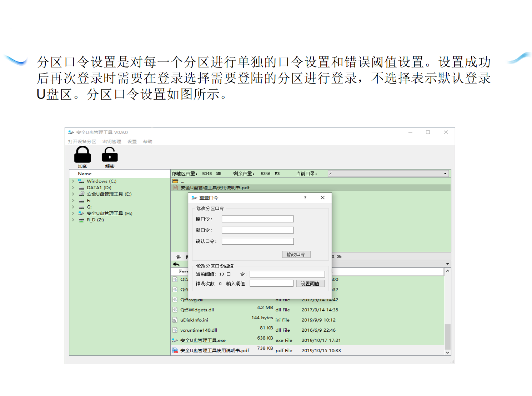Screen dimensions: 532x396
Task: Click the vertical scrollbar thumb in the file list
Action: click(x=447, y=336)
